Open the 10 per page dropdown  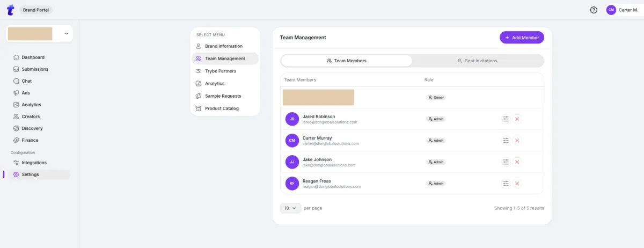coord(290,208)
